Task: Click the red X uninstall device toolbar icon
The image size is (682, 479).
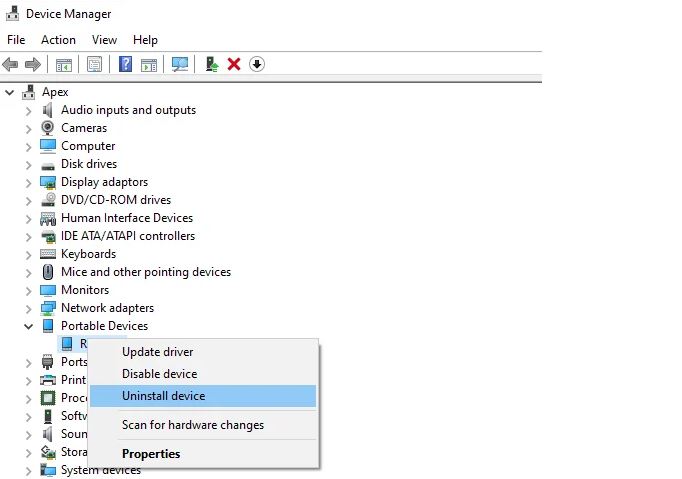Action: 234,64
